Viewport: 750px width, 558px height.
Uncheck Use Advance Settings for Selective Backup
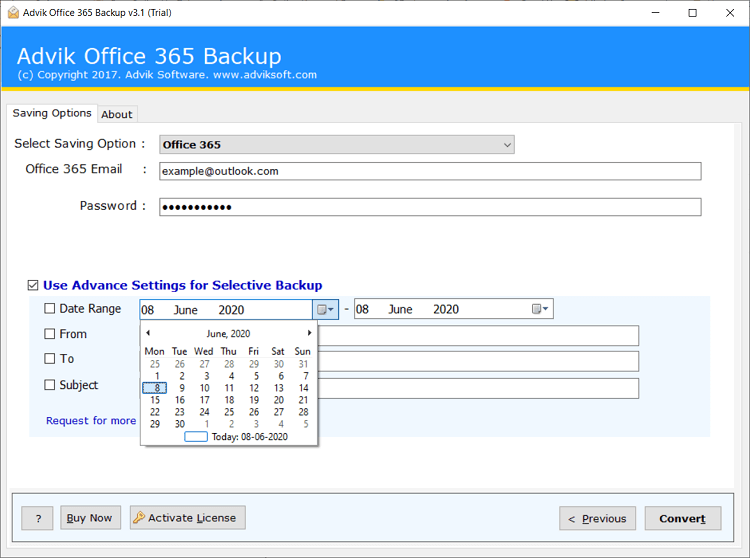point(33,285)
